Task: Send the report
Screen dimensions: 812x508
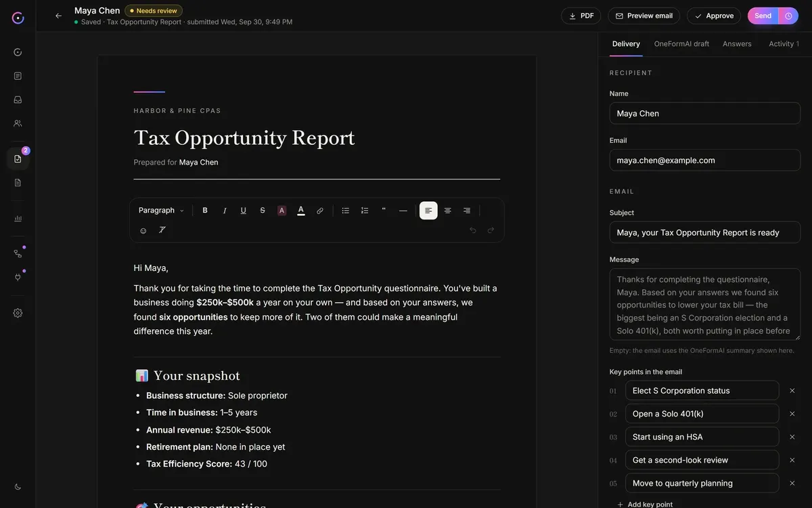Action: [763, 16]
